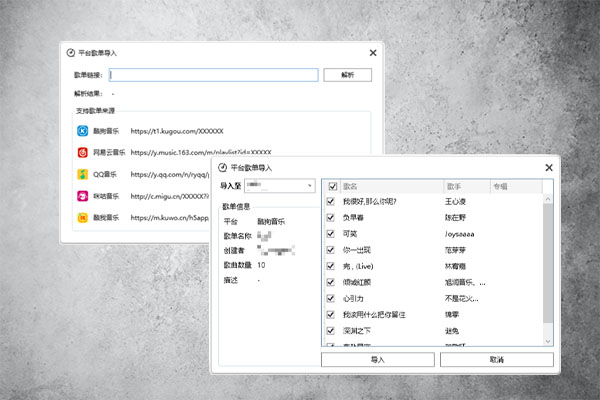This screenshot has width=600, height=400.
Task: Uncheck the song 深渊之下
Action: (331, 331)
